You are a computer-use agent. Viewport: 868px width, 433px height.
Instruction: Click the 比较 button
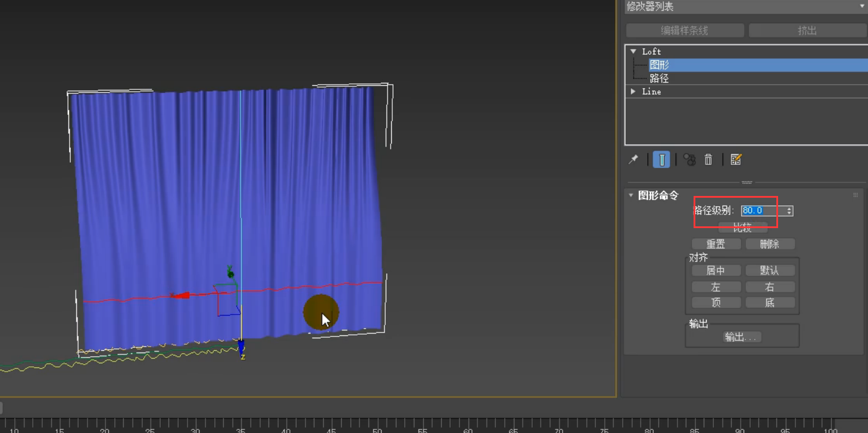[742, 228]
